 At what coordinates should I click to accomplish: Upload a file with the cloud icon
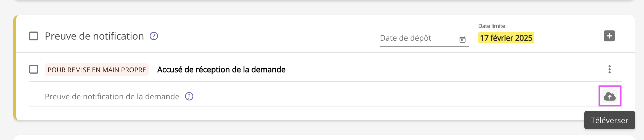610,96
